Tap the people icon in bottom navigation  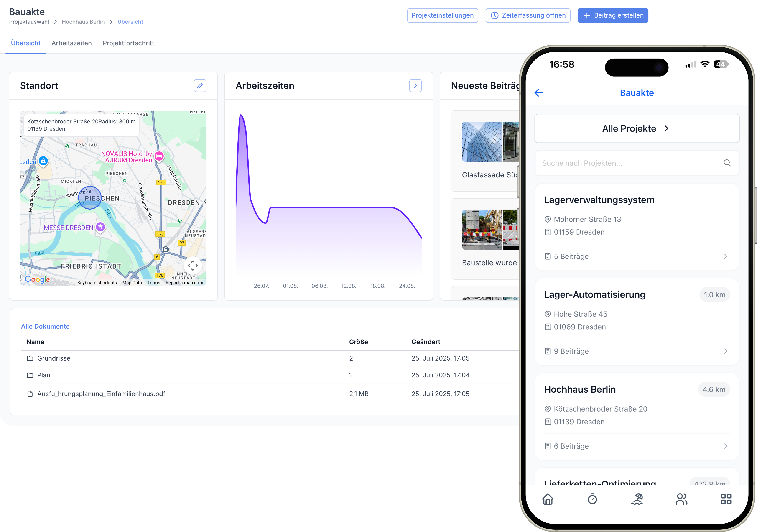(x=681, y=499)
